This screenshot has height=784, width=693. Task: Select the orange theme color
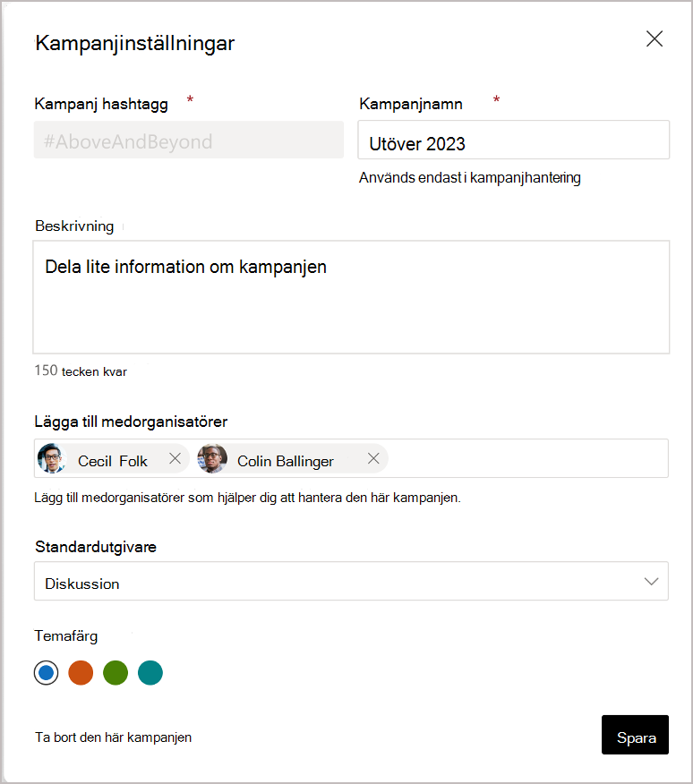(x=81, y=672)
